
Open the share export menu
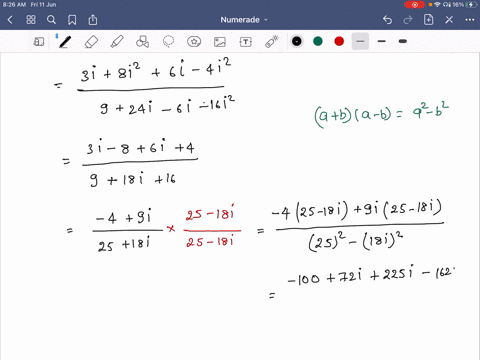click(x=93, y=20)
